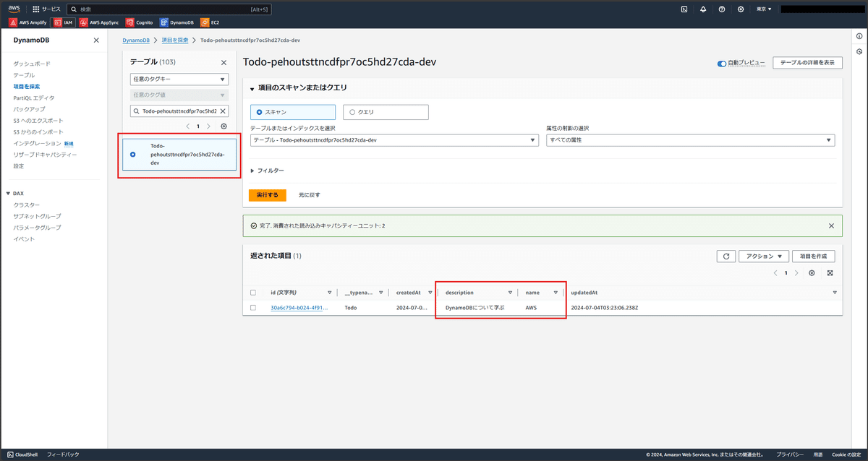This screenshot has width=868, height=461.
Task: Open the account settings gear icon
Action: 741,9
